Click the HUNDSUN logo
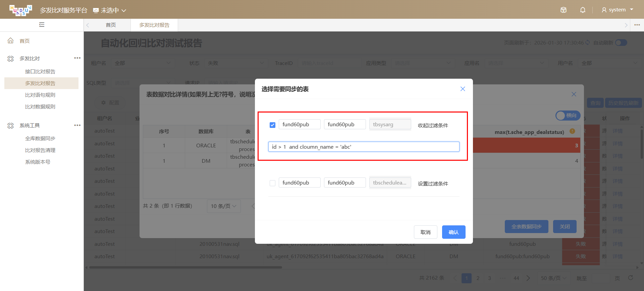644x291 pixels. pyautogui.click(x=20, y=10)
